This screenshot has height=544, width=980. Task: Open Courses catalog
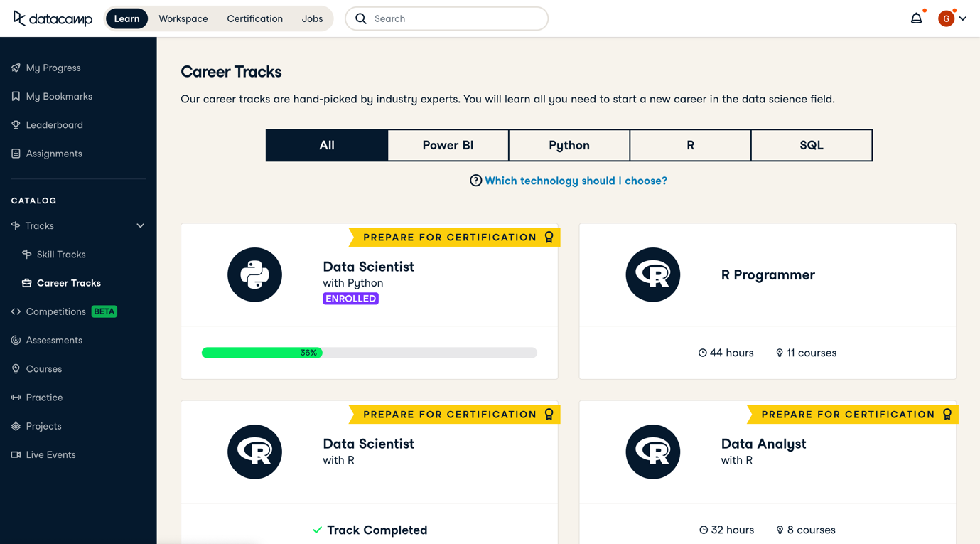click(44, 368)
